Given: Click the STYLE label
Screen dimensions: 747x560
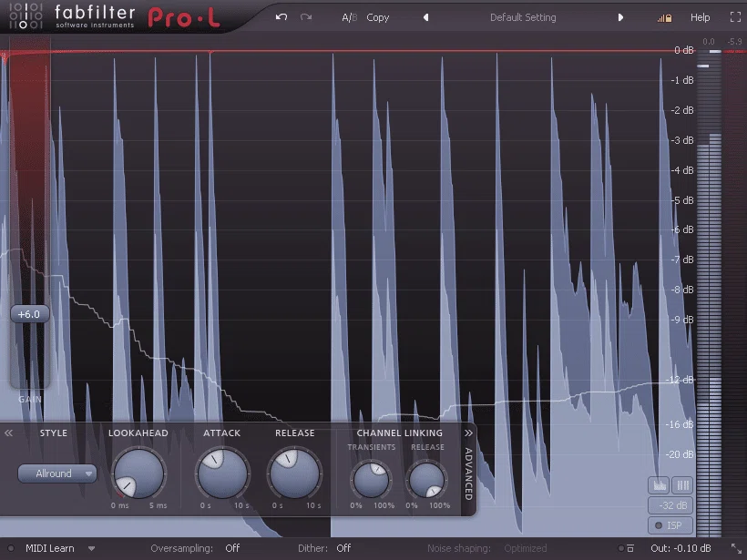Looking at the screenshot, I should [x=54, y=433].
